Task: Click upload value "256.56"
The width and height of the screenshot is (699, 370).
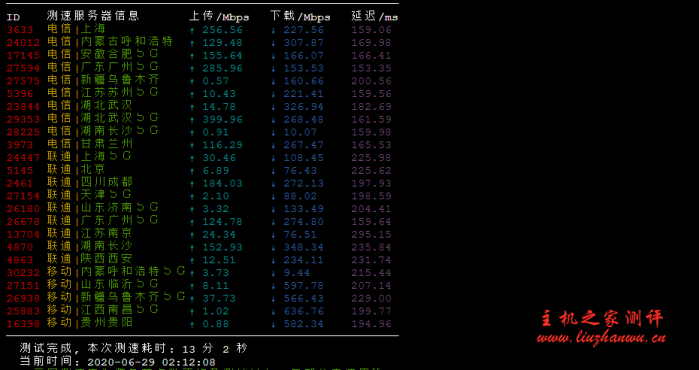Action: pyautogui.click(x=222, y=30)
